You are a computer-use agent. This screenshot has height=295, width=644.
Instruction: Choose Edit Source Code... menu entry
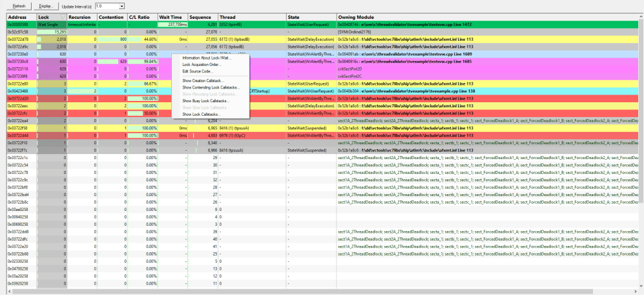pyautogui.click(x=198, y=71)
